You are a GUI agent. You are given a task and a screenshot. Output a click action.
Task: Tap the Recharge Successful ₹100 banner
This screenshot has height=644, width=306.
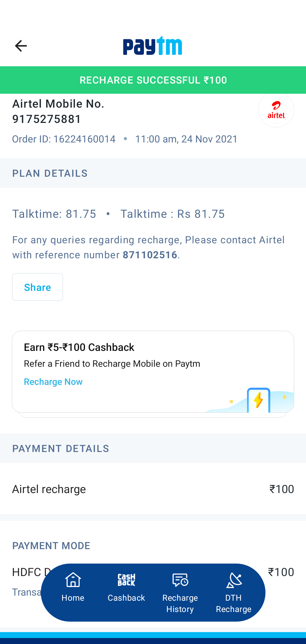(153, 80)
